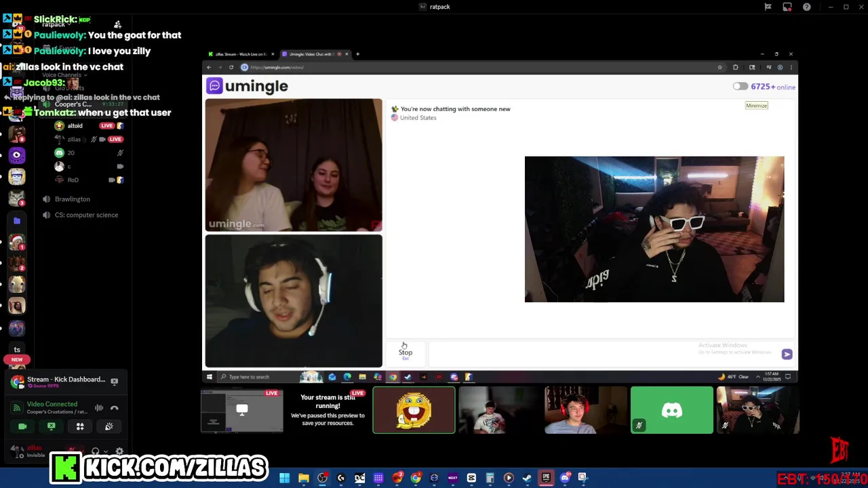The image size is (868, 488).
Task: Select the large streamer webcam video
Action: pyautogui.click(x=654, y=229)
